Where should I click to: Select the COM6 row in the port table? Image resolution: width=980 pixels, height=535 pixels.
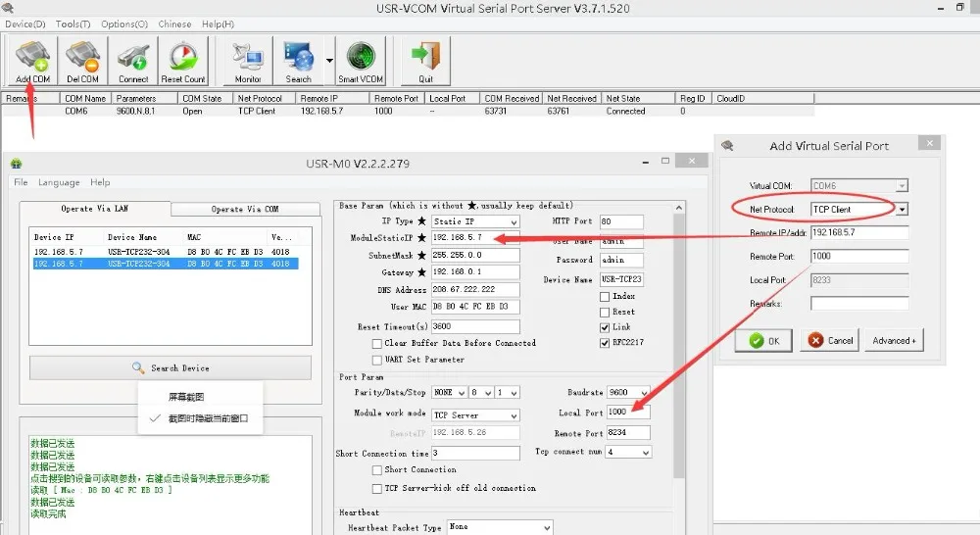(408, 112)
